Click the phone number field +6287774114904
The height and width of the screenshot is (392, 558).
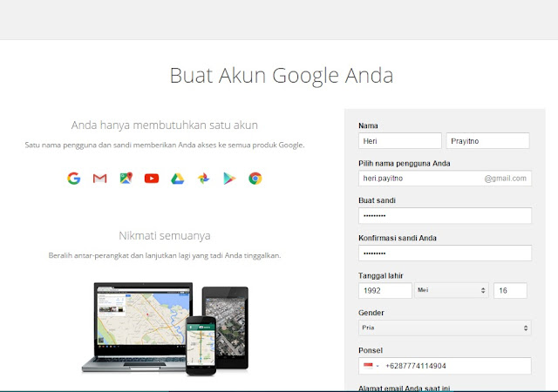click(445, 366)
